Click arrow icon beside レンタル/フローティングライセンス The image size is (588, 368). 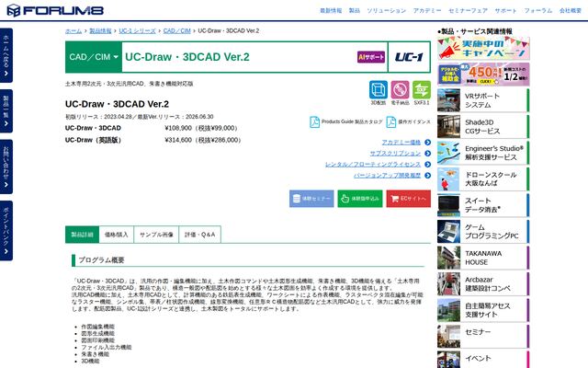coord(427,165)
